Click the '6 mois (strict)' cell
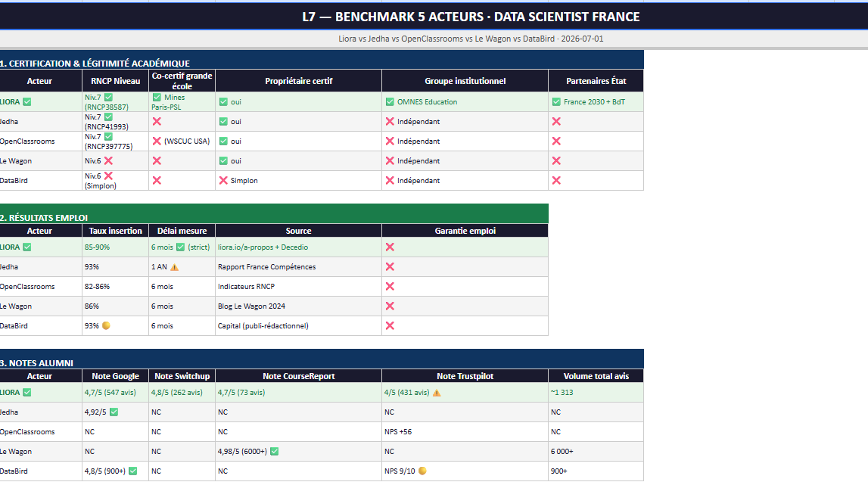The image size is (868, 482). point(182,247)
